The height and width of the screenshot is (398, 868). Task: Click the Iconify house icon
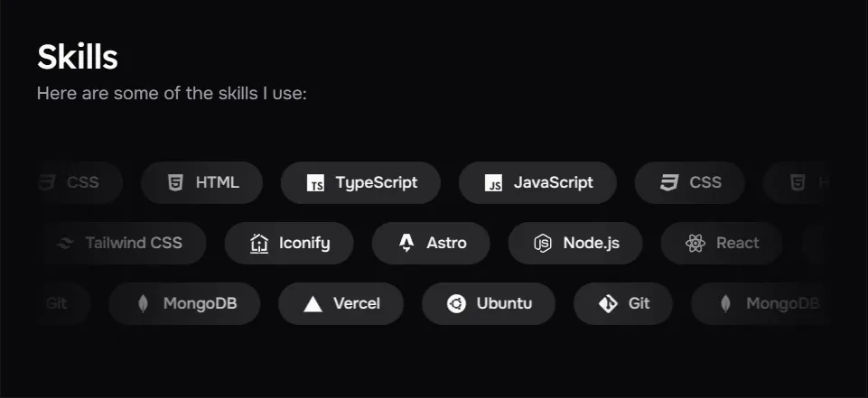click(259, 243)
